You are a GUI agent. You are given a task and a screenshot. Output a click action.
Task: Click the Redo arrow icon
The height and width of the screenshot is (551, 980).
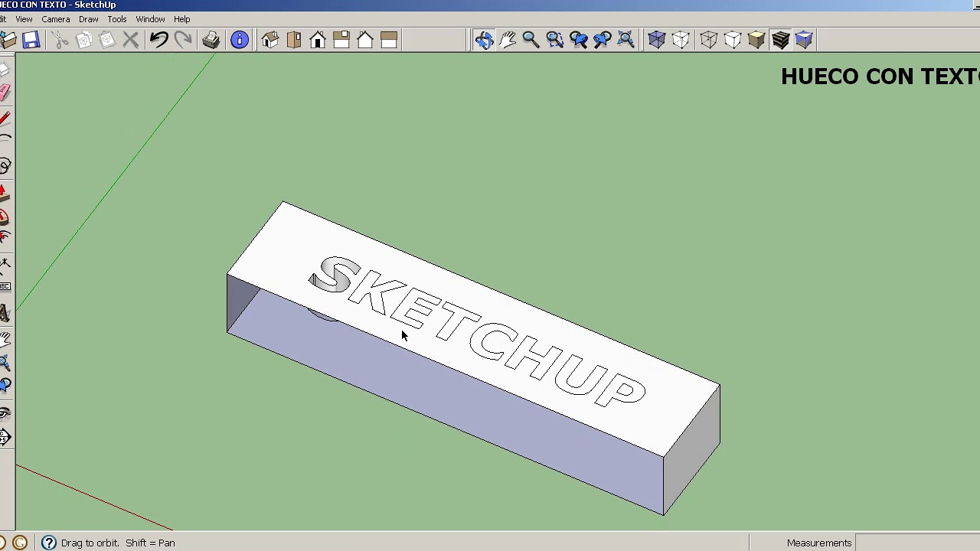pos(182,40)
